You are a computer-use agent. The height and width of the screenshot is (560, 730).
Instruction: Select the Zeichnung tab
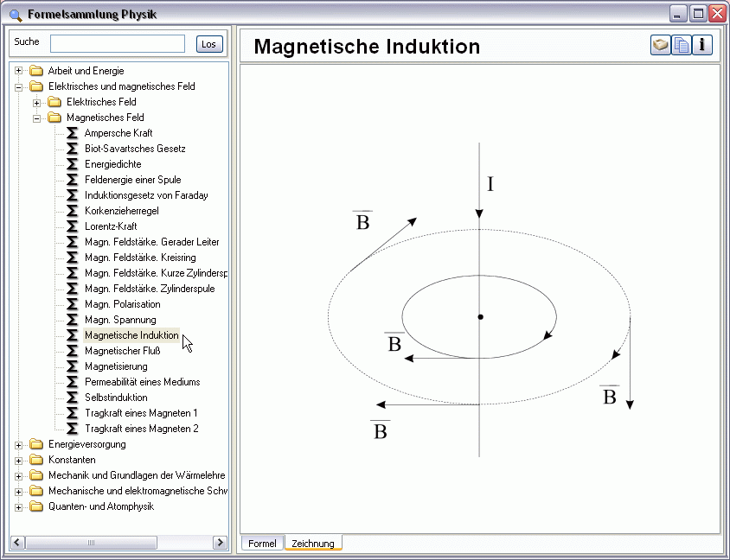coord(313,544)
